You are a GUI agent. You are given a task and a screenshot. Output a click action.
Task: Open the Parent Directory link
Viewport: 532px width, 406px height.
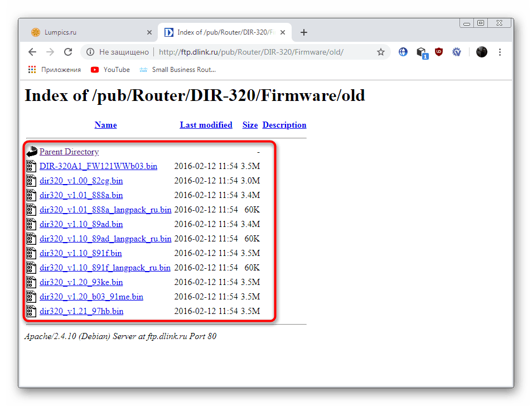click(69, 152)
